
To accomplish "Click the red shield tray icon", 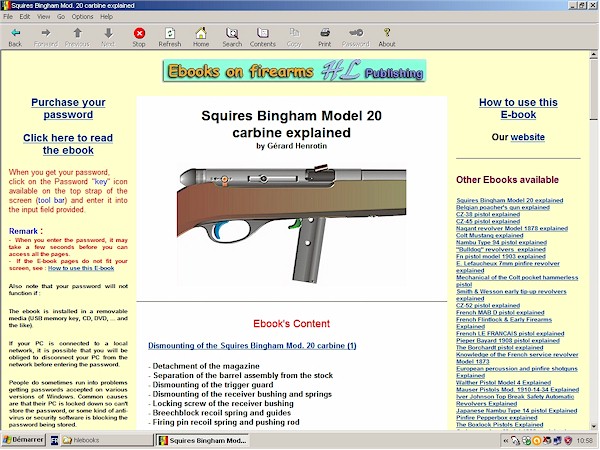I will click(568, 441).
